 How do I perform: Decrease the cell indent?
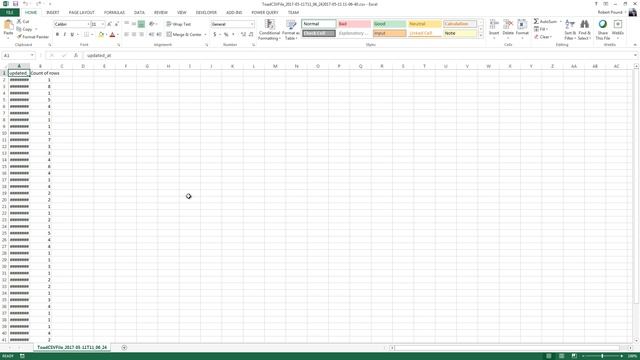coord(151,35)
